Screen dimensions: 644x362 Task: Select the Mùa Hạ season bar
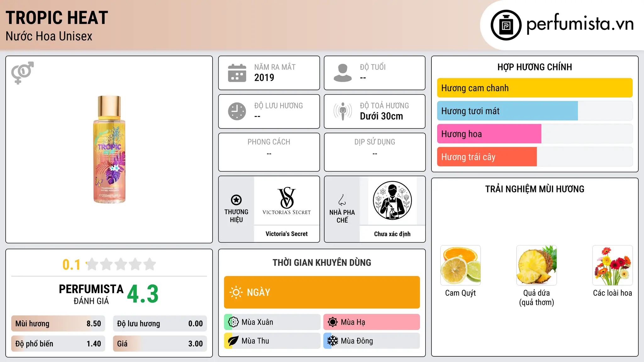(x=372, y=322)
